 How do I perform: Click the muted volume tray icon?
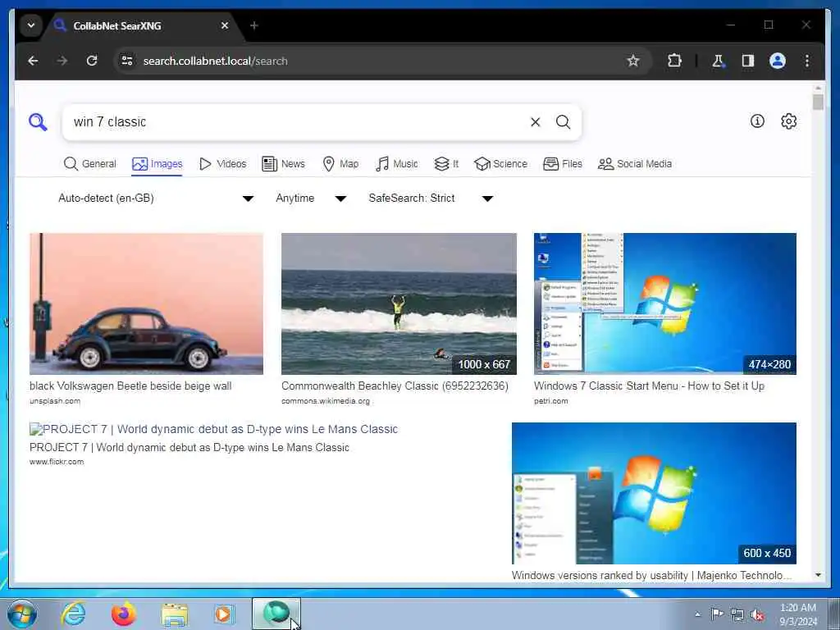pyautogui.click(x=757, y=615)
